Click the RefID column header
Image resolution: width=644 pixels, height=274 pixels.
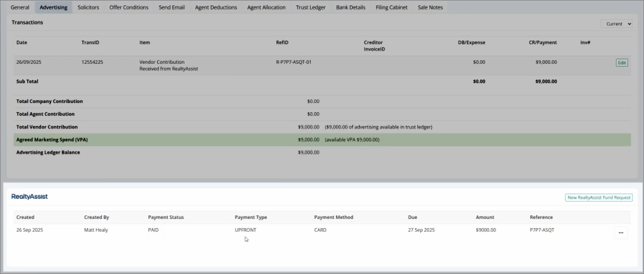pos(282,43)
